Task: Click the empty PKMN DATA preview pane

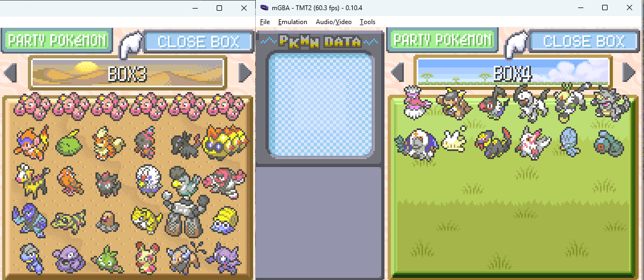Action: [x=320, y=103]
